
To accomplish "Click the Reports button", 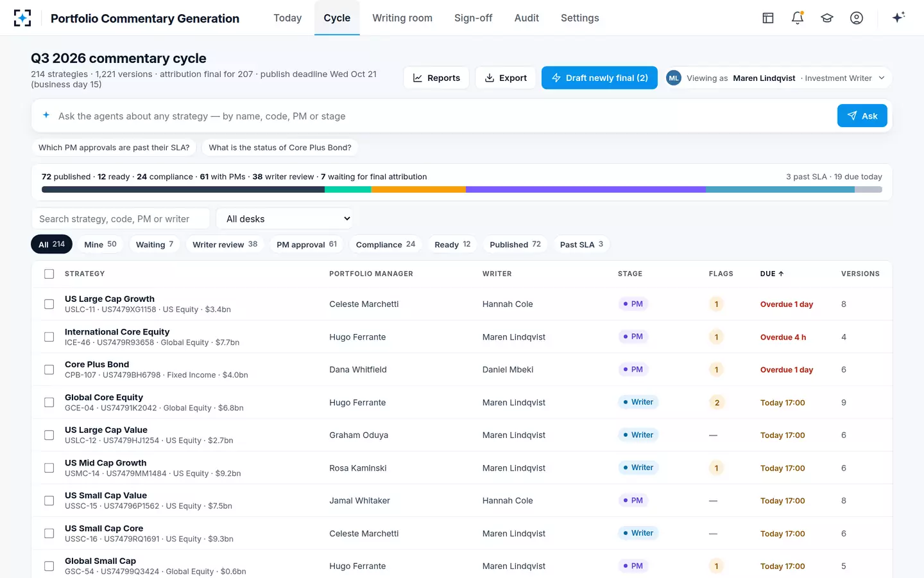I will point(436,78).
